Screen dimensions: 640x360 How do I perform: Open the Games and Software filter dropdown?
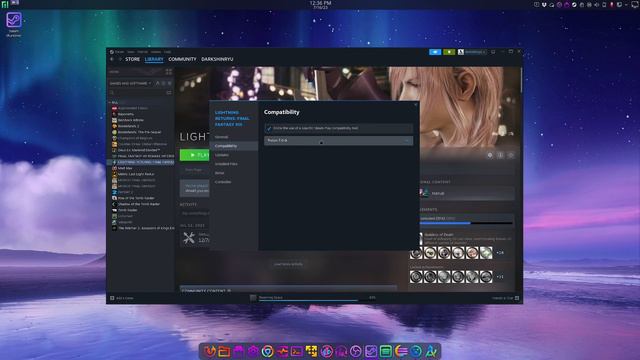130,83
